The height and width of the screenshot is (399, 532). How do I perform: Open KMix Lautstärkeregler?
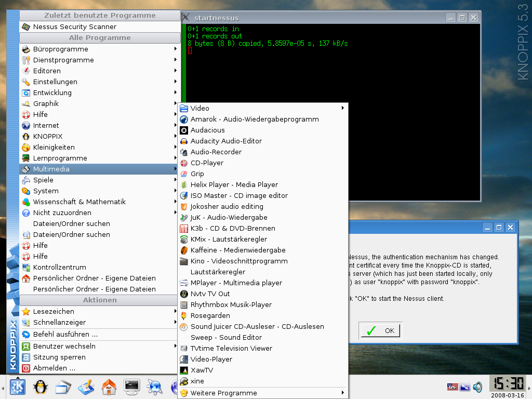[x=263, y=239]
